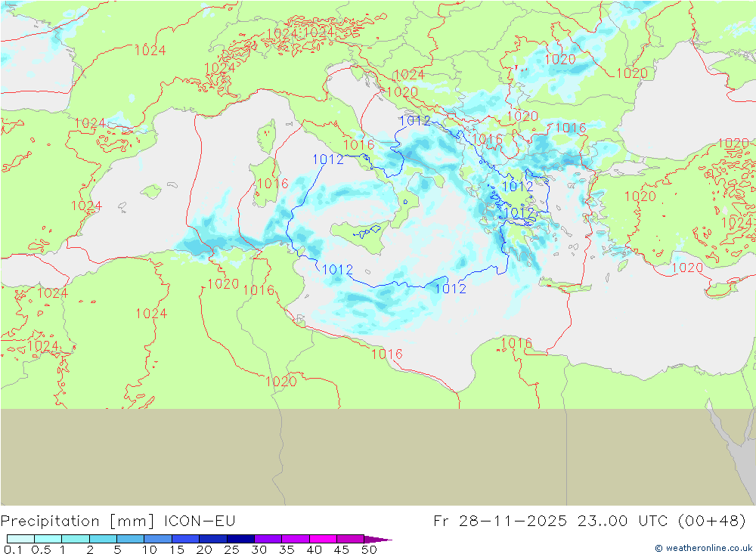Pick the 1–2 mm legend swatch

pos(75,539)
